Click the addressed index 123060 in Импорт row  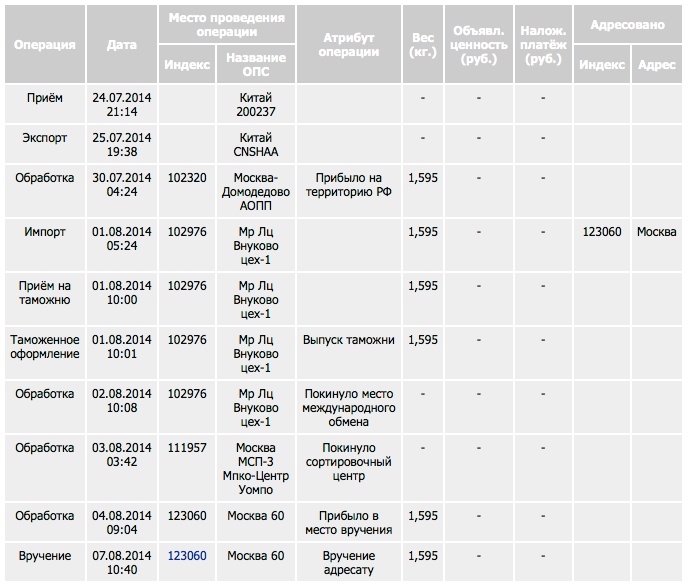tap(602, 232)
